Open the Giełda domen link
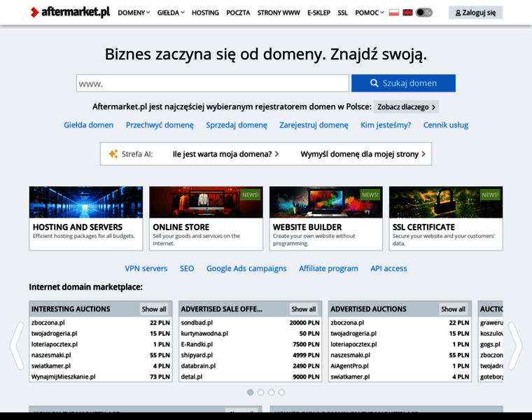The image size is (532, 420). (89, 125)
